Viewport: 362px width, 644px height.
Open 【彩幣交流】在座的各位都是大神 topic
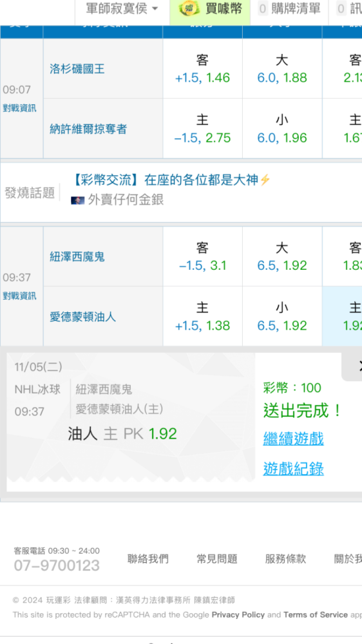pos(166,180)
